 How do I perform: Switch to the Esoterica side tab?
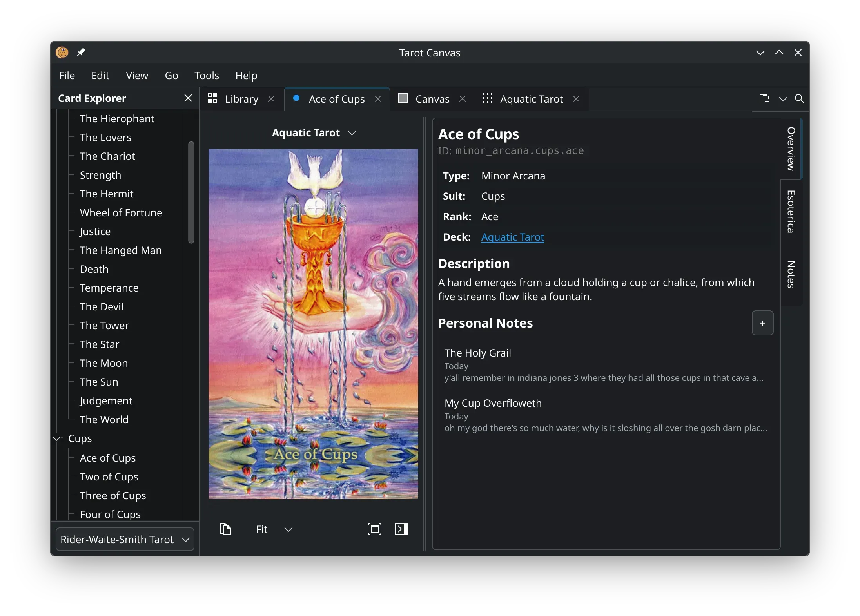(791, 212)
